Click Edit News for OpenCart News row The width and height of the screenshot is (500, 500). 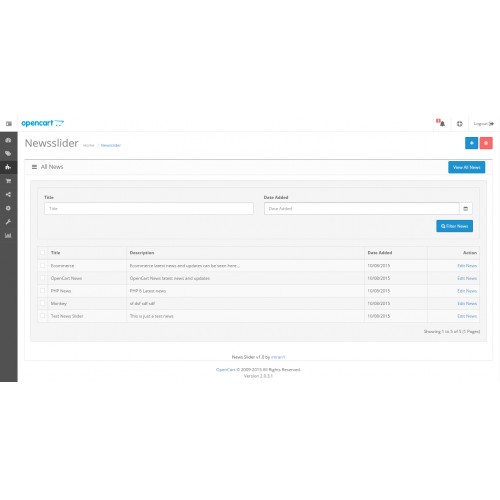point(467,278)
